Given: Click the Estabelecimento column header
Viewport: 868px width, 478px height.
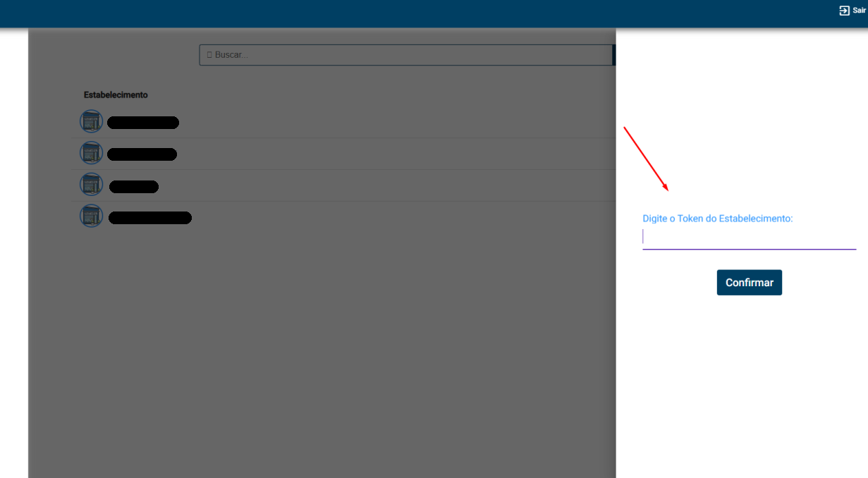Looking at the screenshot, I should click(116, 95).
